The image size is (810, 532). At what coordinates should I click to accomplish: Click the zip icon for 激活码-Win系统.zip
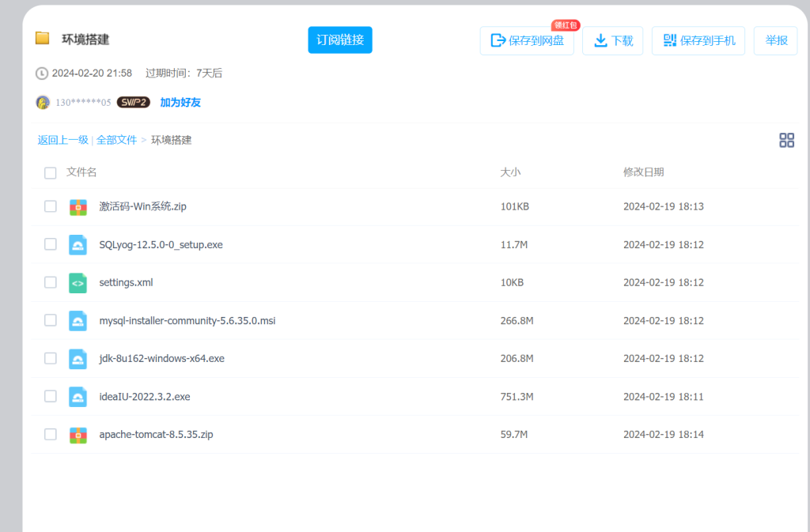coord(78,207)
